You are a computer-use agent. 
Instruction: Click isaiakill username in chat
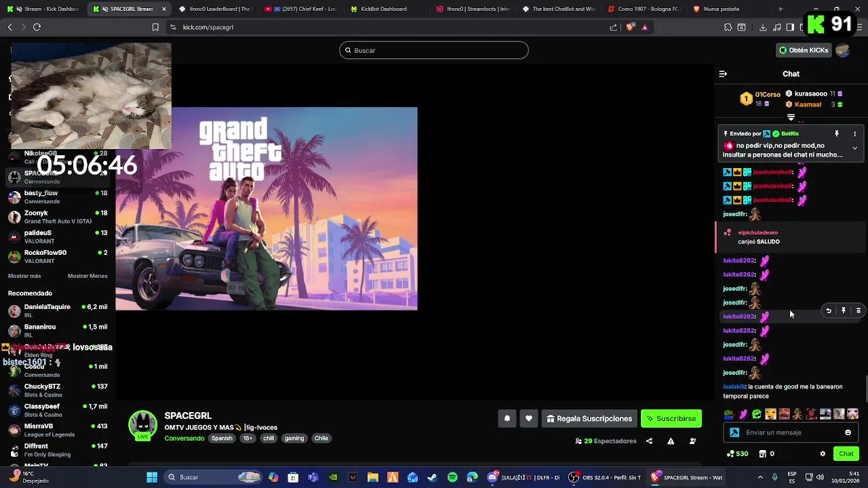point(734,387)
